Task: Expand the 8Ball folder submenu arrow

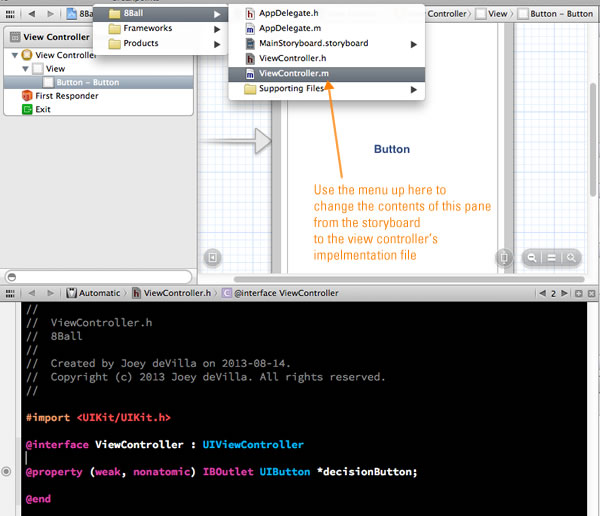Action: [x=217, y=15]
